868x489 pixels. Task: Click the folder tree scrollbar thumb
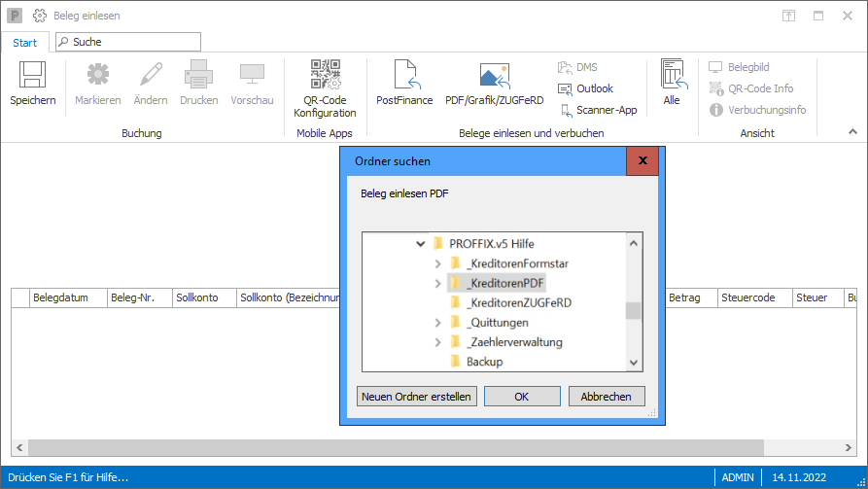click(x=634, y=311)
